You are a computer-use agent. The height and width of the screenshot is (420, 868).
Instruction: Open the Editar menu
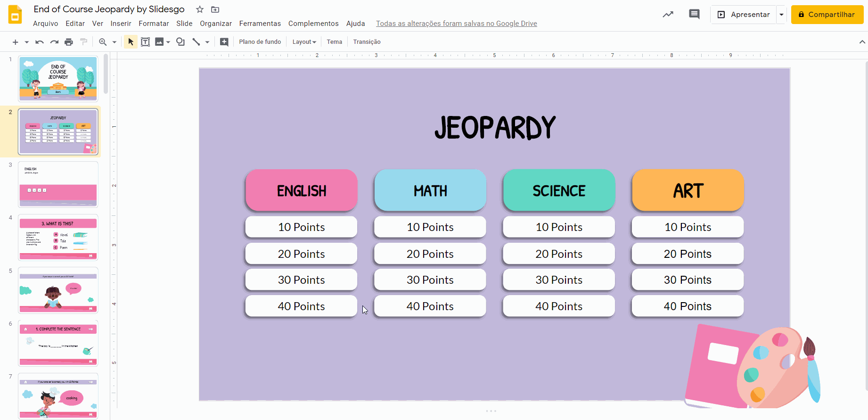click(x=75, y=24)
